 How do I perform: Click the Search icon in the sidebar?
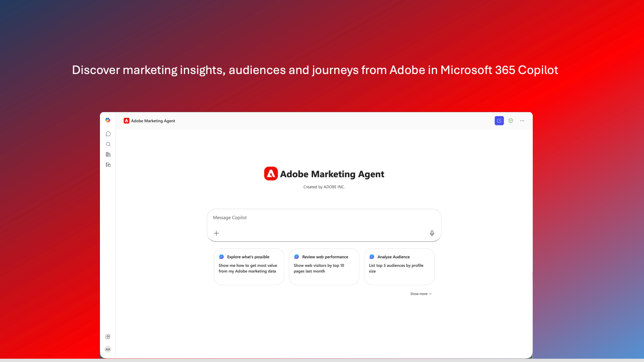pos(108,144)
